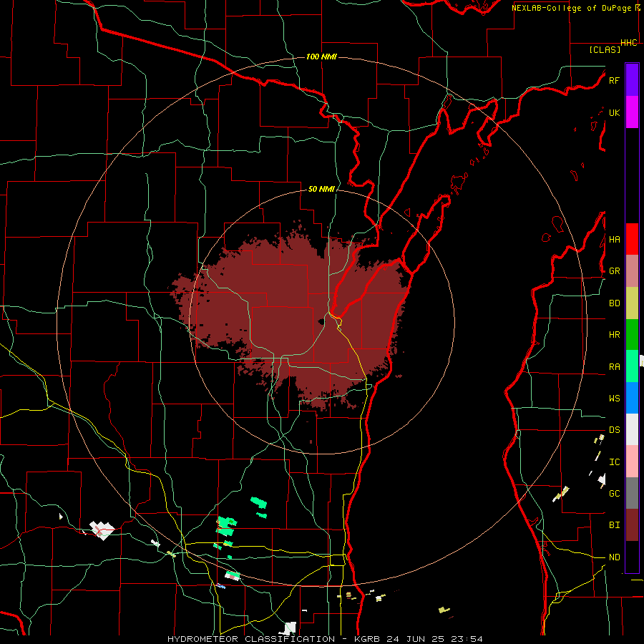Click the '100 NMI' range ring label

(321, 57)
